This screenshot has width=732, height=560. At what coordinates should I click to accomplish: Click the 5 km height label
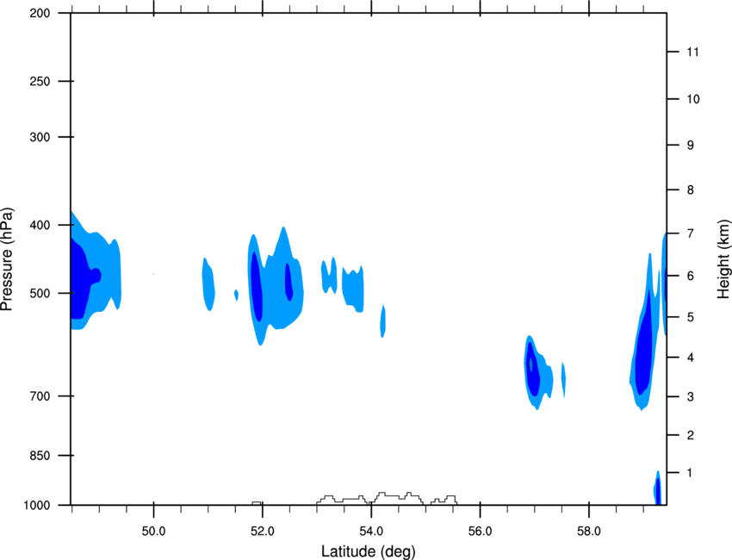[690, 317]
